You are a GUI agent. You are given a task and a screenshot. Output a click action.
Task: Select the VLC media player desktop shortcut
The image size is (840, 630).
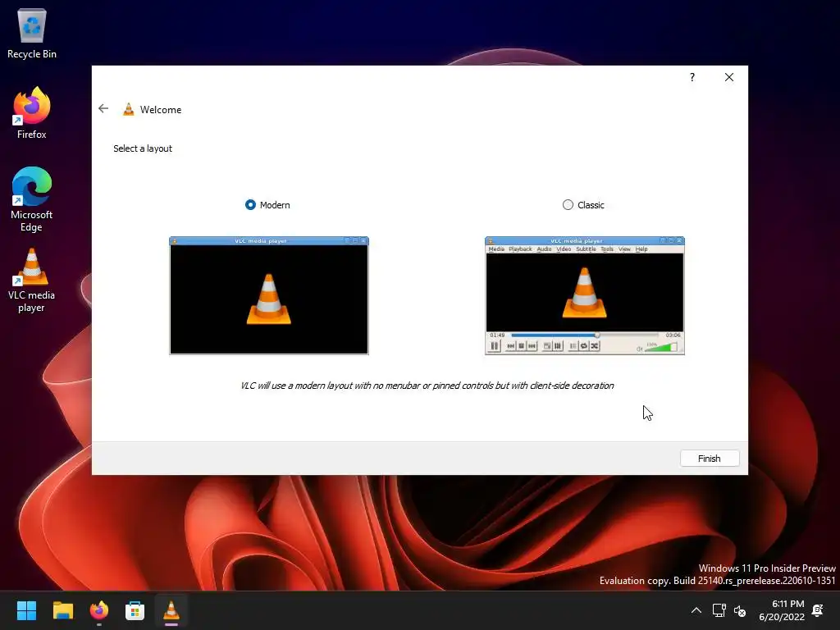click(x=32, y=281)
